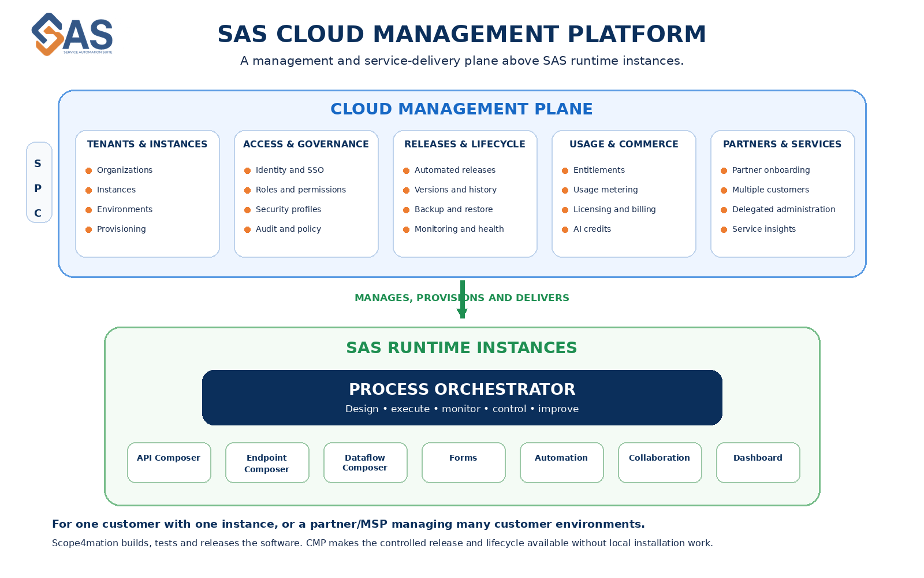
Task: Select the Partners & Services heading
Action: coord(783,144)
